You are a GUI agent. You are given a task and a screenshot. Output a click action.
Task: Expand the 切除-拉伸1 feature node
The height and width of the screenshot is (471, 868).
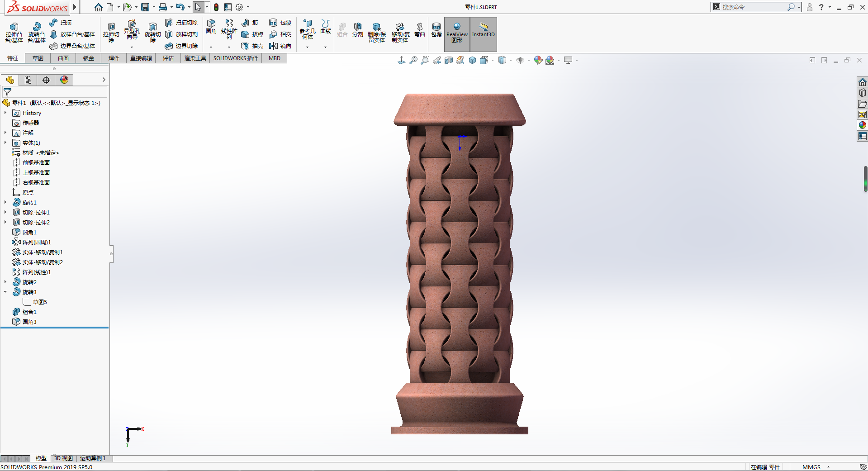pos(5,212)
